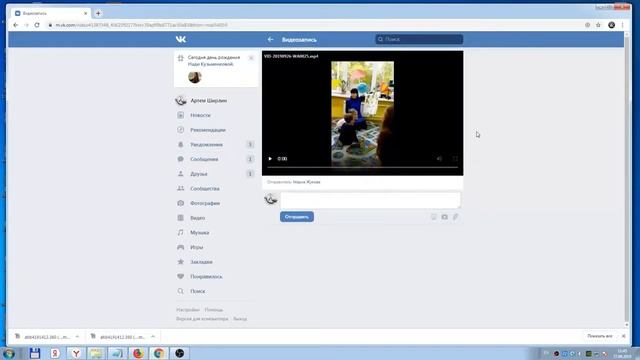
Task: Dismiss the birthday reminder box
Action: click(251, 58)
